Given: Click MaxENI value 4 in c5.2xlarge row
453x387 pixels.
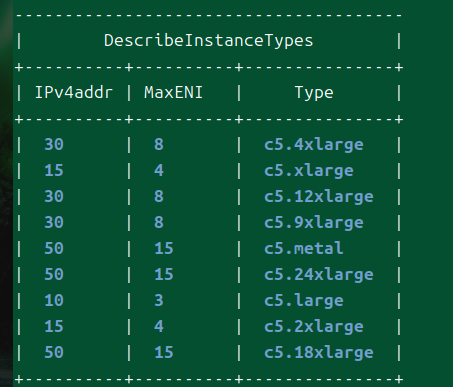Looking at the screenshot, I should 159,326.
